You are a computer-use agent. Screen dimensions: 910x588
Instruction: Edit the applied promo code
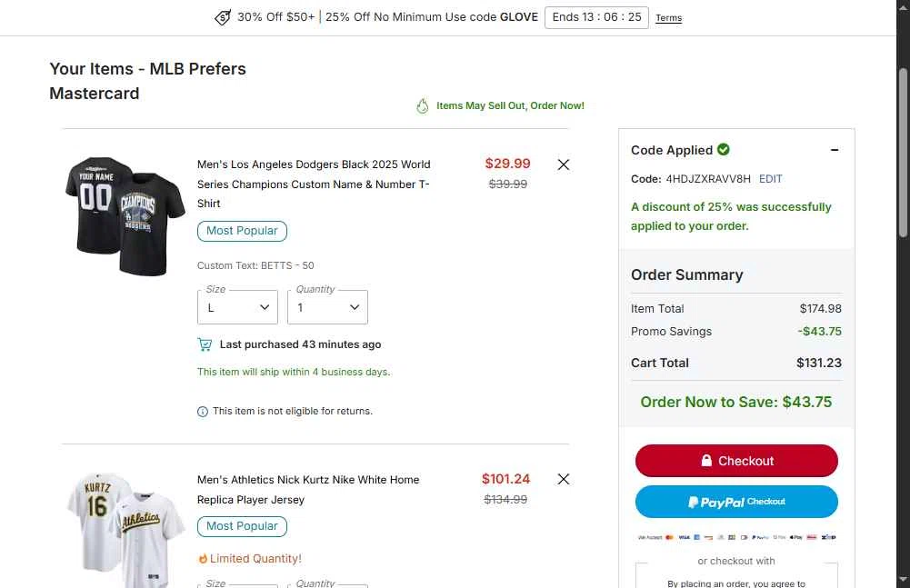click(770, 179)
